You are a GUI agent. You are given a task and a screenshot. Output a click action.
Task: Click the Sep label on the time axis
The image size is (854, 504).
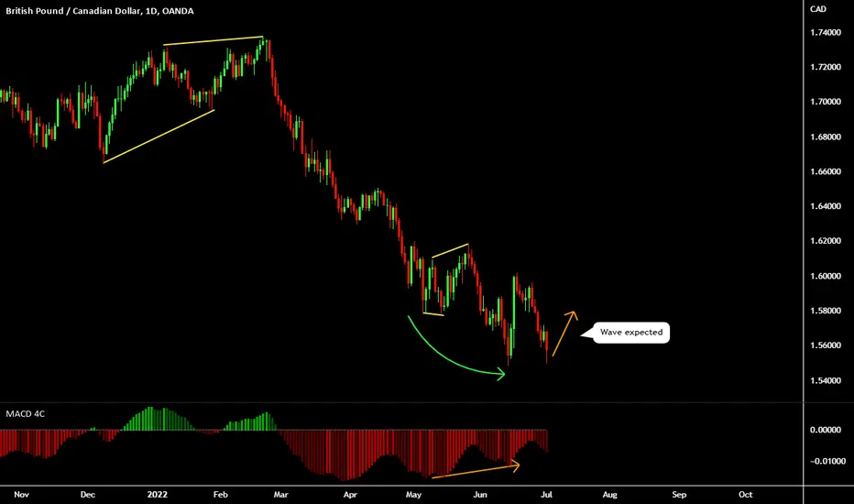(679, 495)
